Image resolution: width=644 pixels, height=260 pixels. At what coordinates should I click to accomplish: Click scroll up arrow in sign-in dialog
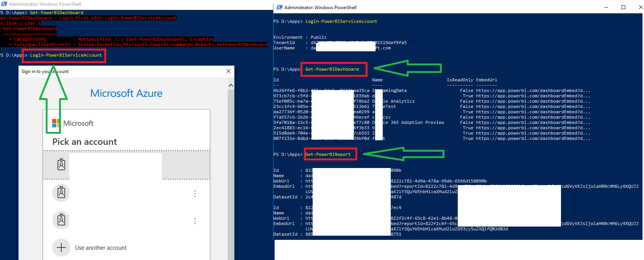(231, 86)
